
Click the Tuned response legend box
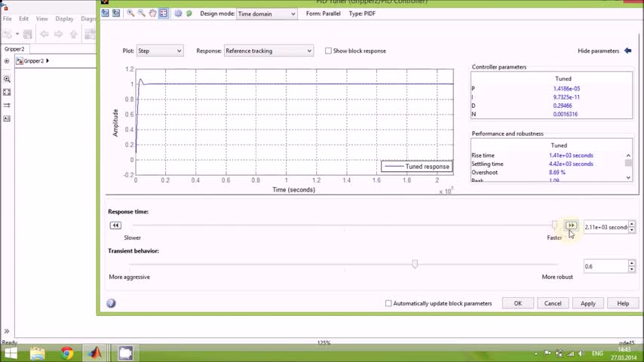point(416,167)
